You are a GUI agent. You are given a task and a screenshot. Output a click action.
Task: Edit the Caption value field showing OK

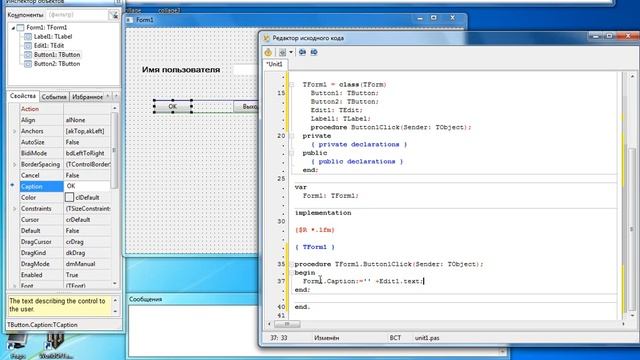click(x=87, y=186)
